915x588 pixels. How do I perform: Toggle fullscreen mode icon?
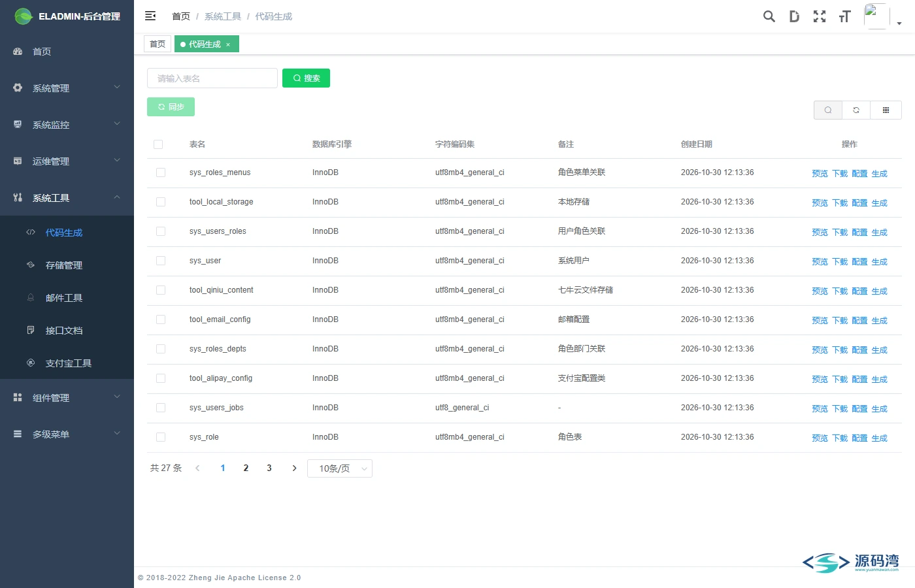tap(820, 16)
